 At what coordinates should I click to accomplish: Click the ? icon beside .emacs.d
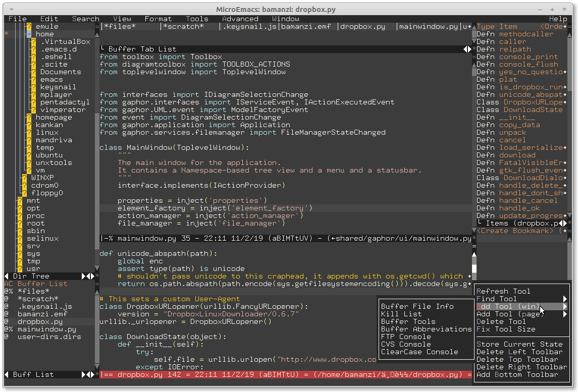click(33, 49)
